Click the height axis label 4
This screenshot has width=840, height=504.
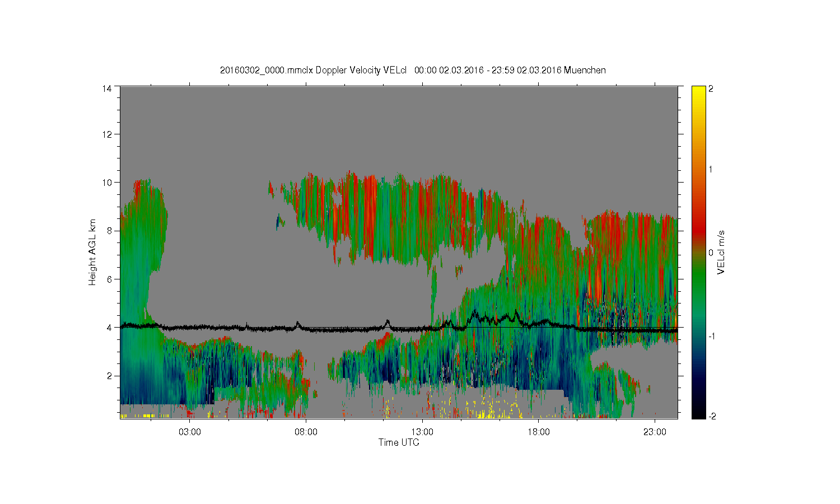[109, 327]
